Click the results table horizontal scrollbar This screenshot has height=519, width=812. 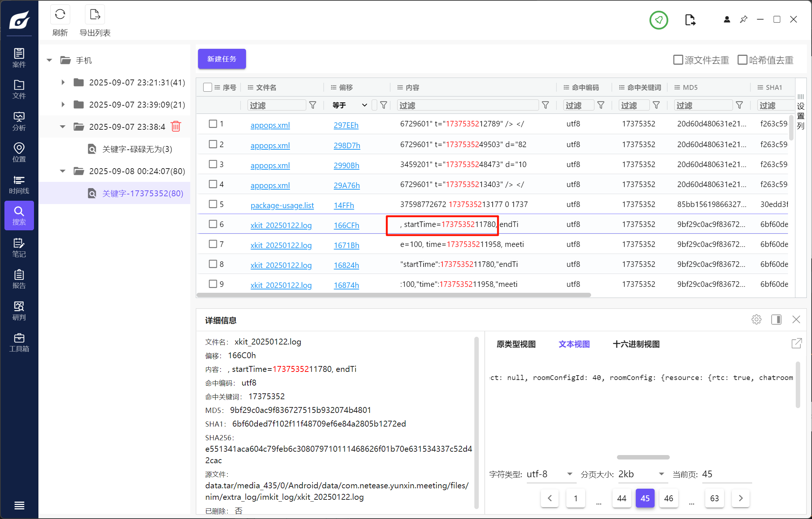coord(393,295)
